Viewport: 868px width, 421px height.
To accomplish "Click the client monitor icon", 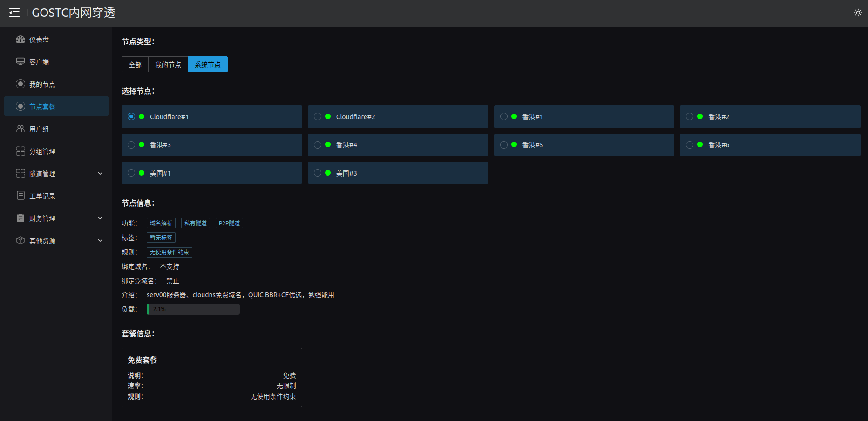I will click(x=20, y=62).
